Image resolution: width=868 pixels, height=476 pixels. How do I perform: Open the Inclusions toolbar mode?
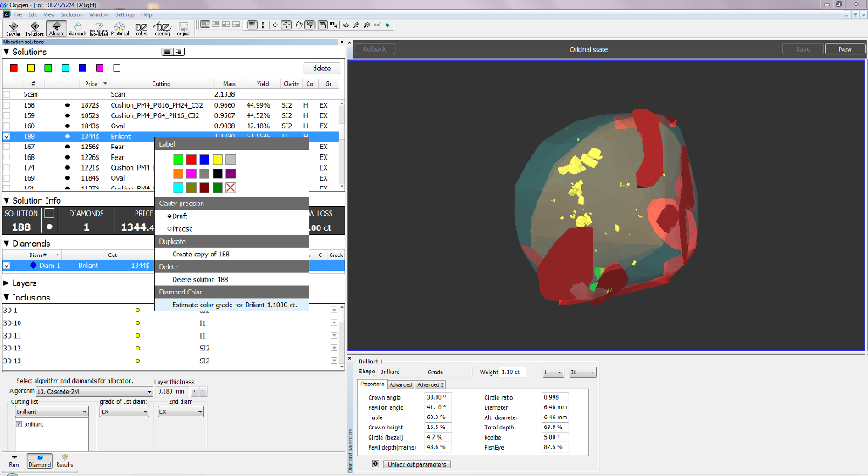tap(35, 28)
